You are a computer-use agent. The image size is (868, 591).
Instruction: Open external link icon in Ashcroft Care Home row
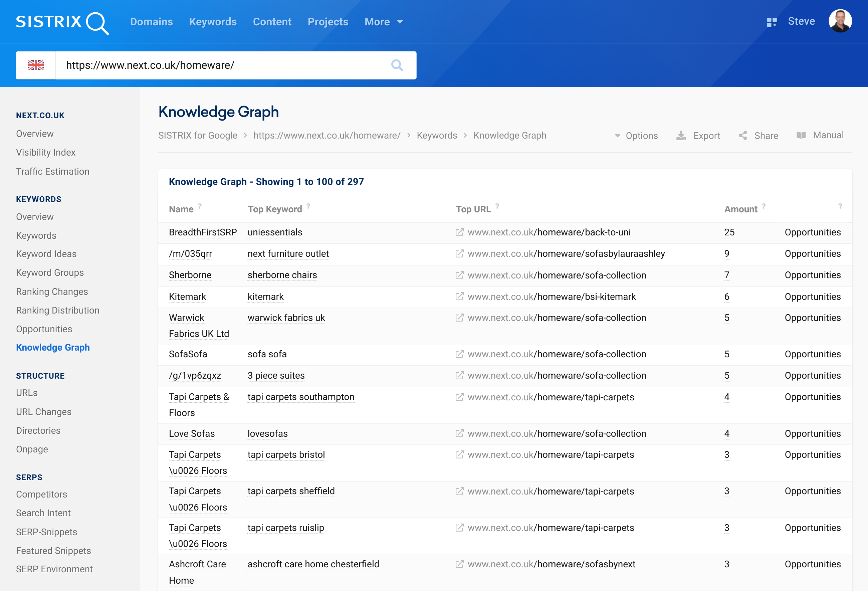[x=459, y=564]
